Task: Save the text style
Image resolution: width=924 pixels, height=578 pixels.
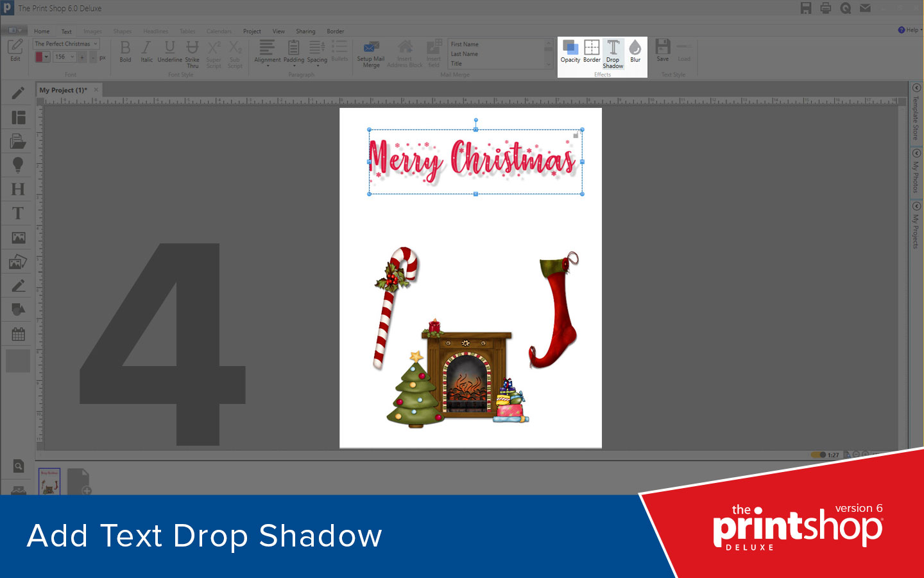Action: (x=663, y=50)
